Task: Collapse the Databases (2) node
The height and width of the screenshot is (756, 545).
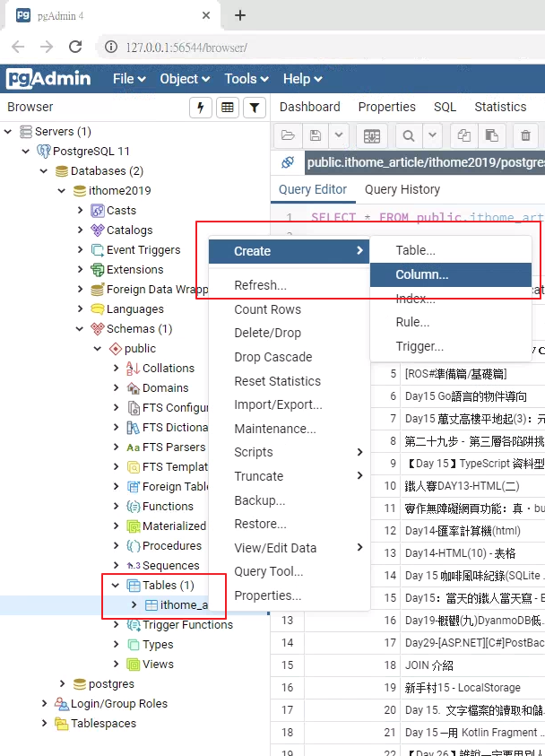Action: click(x=44, y=171)
